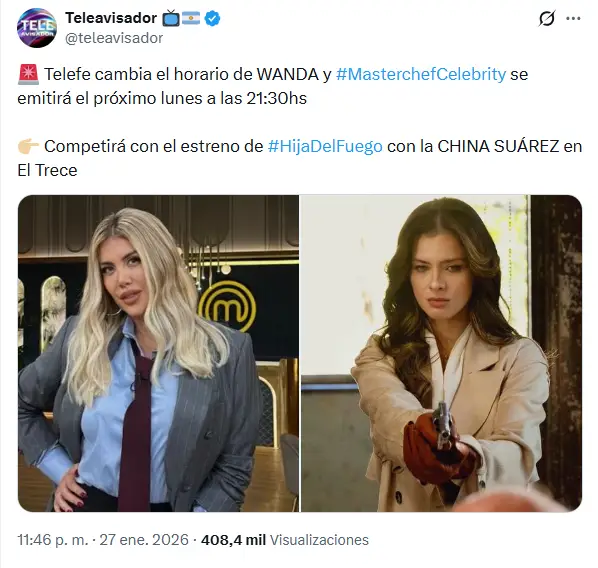598x568 pixels.
Task: Click the Grok slashed-circle icon
Action: tap(547, 18)
